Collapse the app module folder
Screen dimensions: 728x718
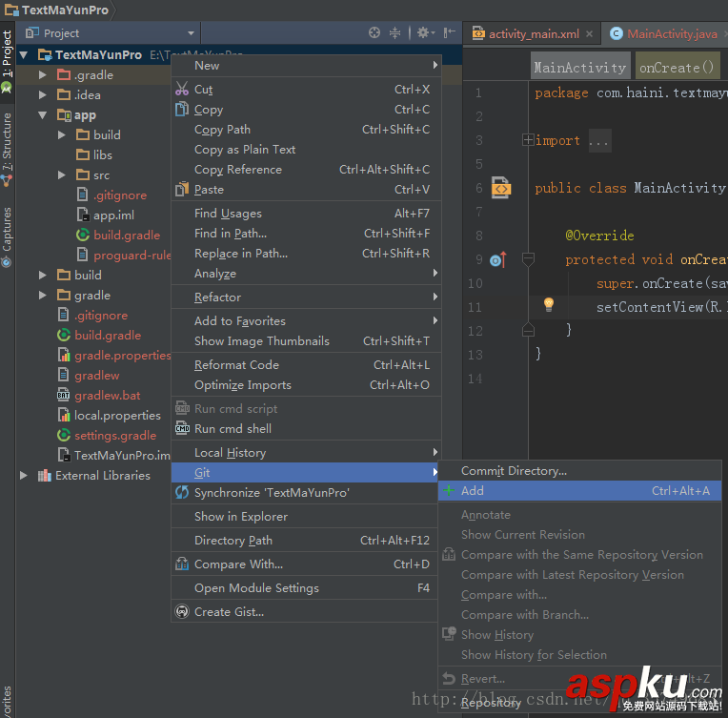42,114
